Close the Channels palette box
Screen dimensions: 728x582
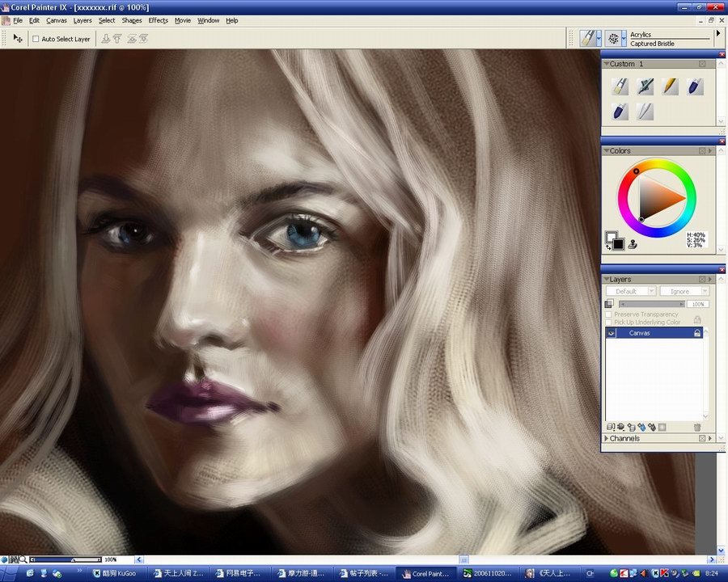[x=702, y=438]
